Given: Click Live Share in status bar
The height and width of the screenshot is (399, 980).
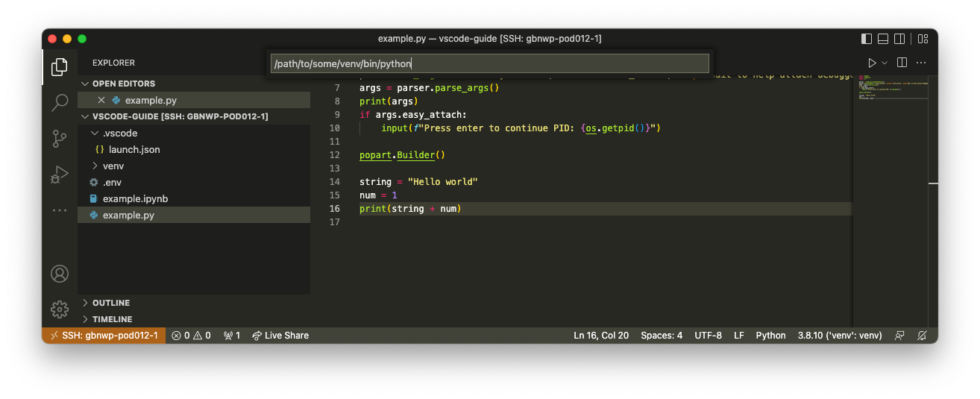Looking at the screenshot, I should [x=280, y=336].
